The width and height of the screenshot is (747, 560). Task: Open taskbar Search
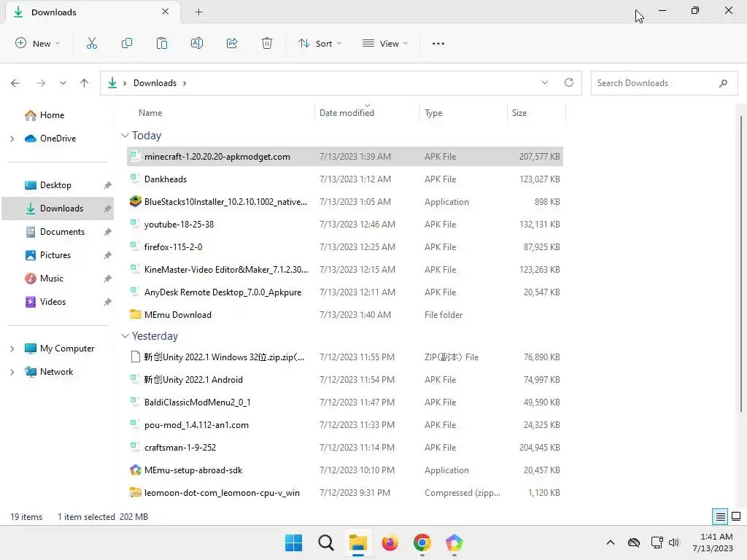pyautogui.click(x=326, y=542)
